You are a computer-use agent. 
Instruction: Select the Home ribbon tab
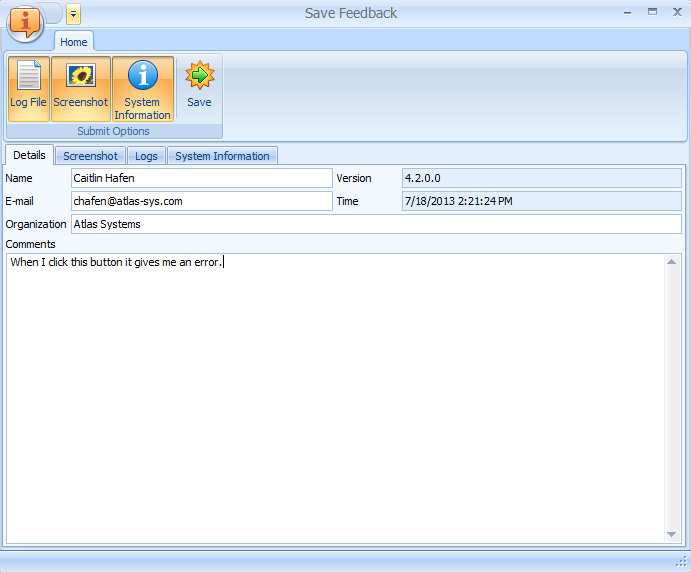73,42
